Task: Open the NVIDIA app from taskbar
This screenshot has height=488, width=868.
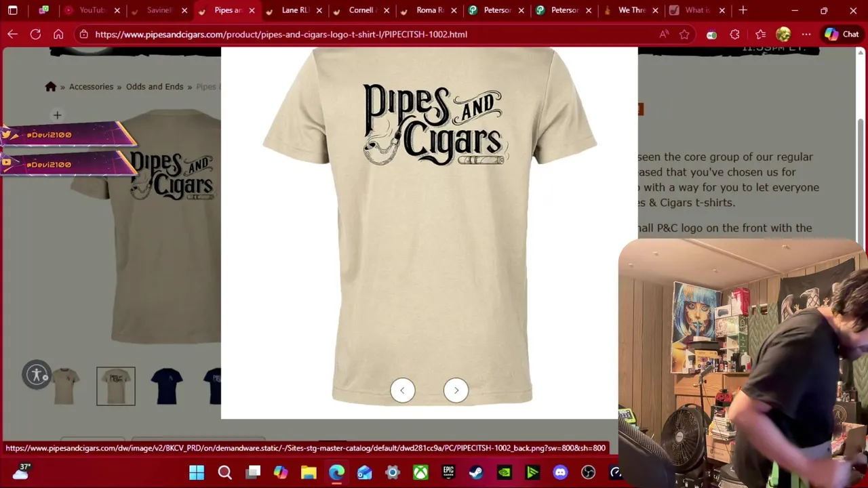Action: [x=505, y=472]
